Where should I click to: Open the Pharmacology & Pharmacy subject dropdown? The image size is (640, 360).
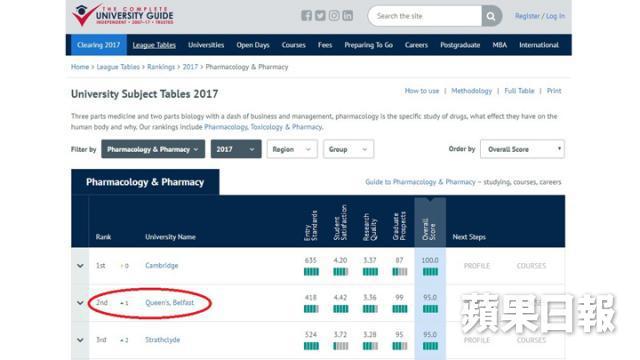(x=153, y=149)
